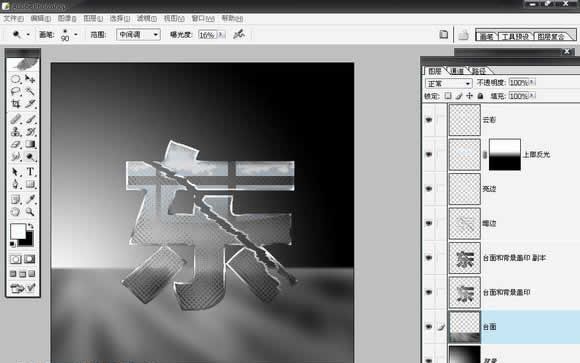Switch to Standard editing mode

15,259
